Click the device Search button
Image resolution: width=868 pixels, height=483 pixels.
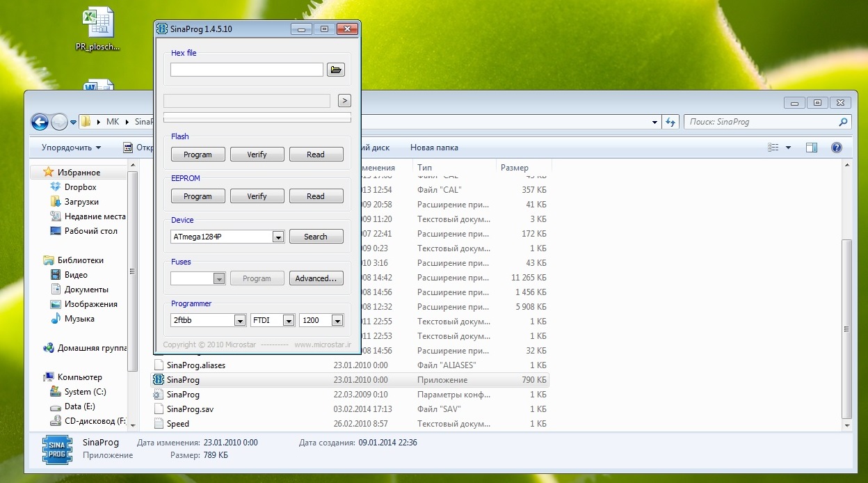[x=316, y=237]
